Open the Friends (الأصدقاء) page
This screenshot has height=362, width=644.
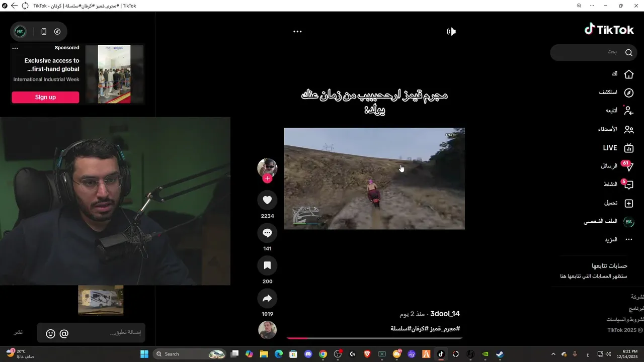[616, 129]
